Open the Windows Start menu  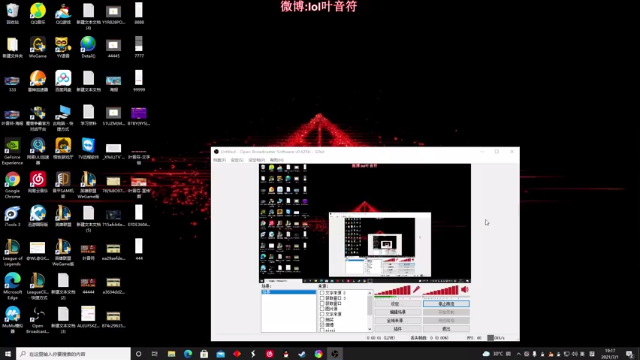click(8, 354)
